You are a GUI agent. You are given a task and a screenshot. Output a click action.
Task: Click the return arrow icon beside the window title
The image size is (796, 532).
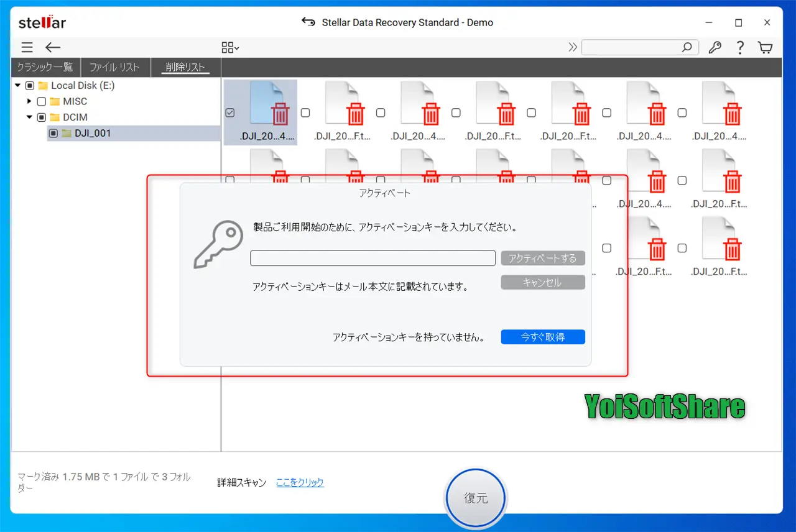coord(308,22)
